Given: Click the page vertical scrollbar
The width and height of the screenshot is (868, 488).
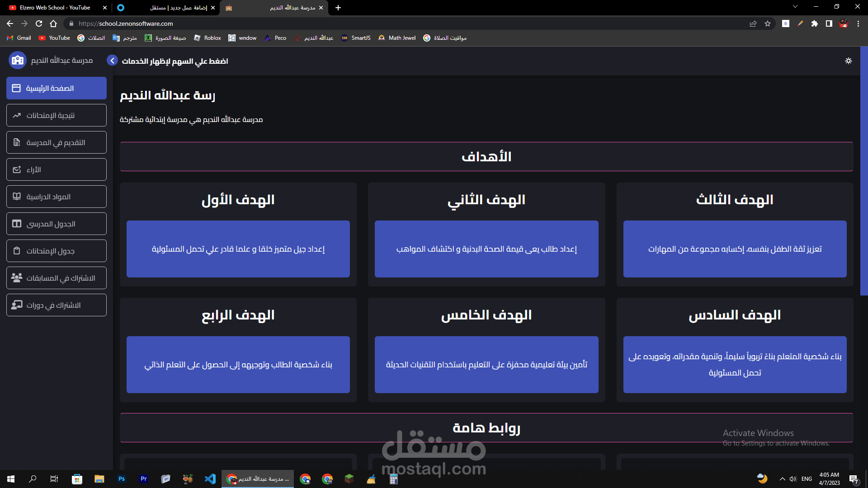Looking at the screenshot, I should [864, 171].
